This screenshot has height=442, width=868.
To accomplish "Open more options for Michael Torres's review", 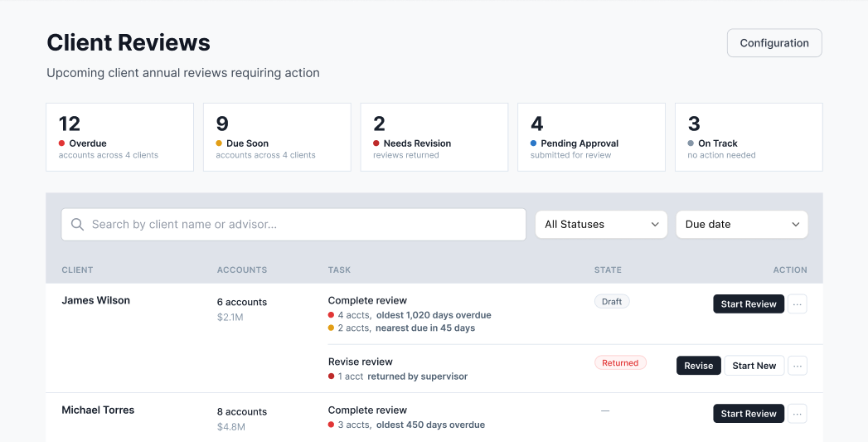I will click(x=797, y=414).
